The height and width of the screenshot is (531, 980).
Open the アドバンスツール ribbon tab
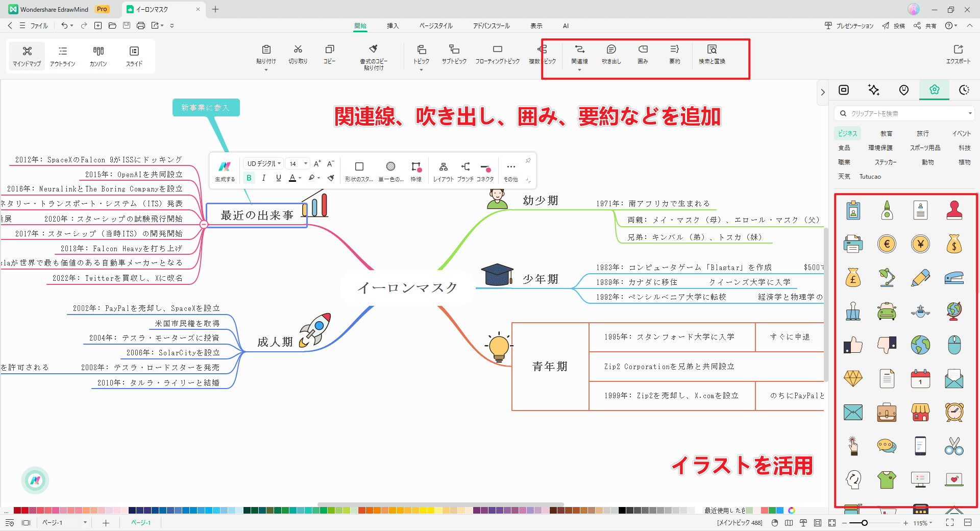tap(491, 26)
